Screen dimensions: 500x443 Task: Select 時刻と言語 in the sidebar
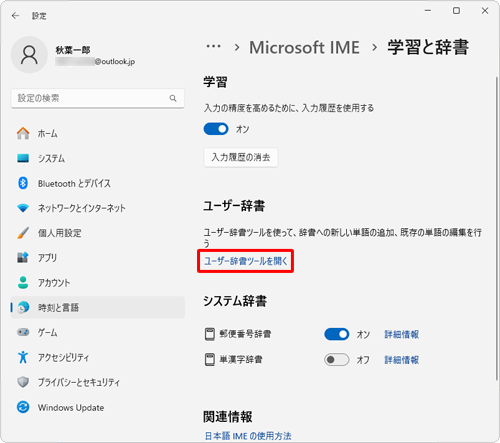coord(97,307)
